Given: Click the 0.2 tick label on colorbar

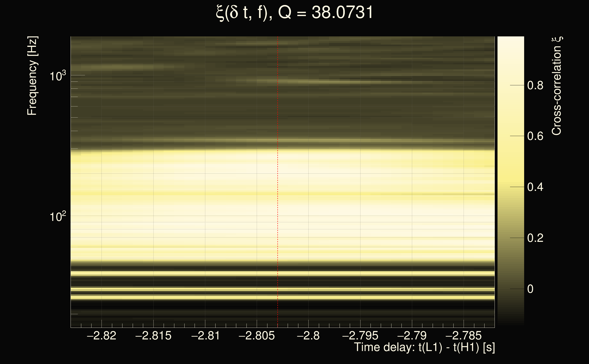Looking at the screenshot, I should pyautogui.click(x=535, y=238).
